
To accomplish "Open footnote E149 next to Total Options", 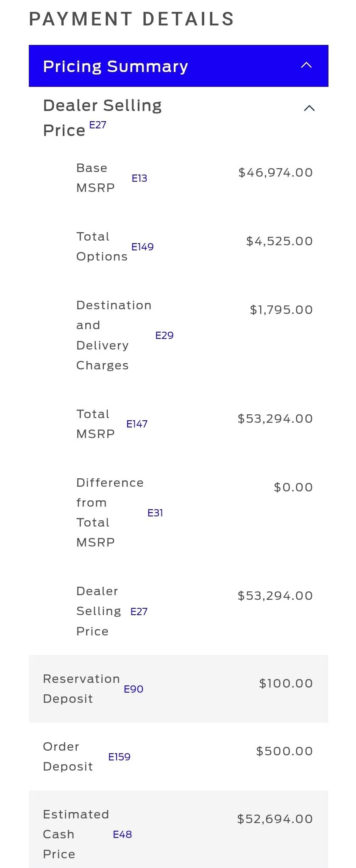I will click(142, 247).
